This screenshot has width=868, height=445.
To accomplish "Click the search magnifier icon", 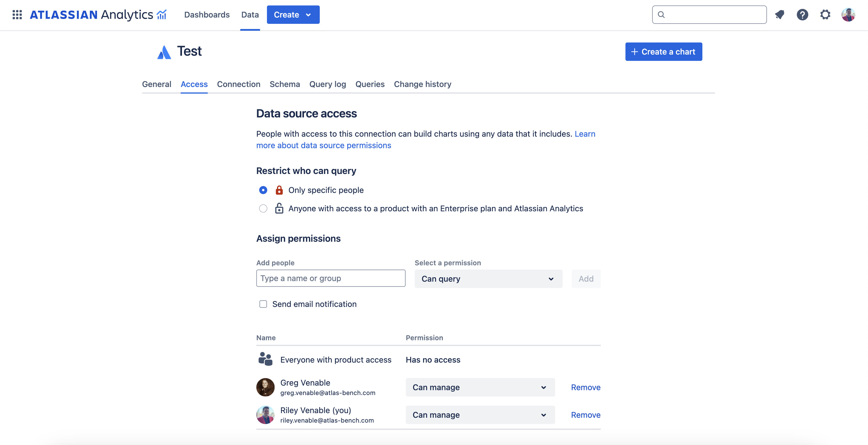I will 661,14.
